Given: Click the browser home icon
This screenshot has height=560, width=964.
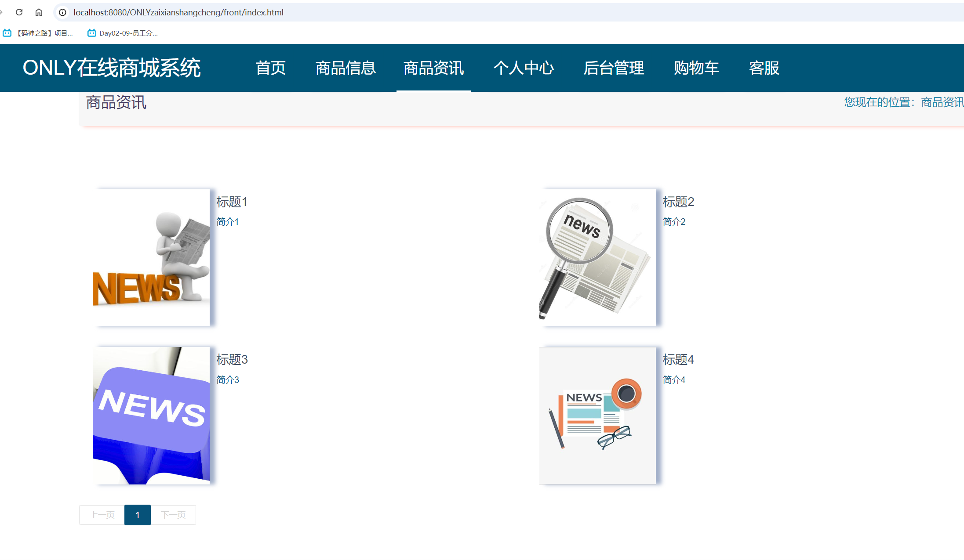Looking at the screenshot, I should (x=39, y=12).
